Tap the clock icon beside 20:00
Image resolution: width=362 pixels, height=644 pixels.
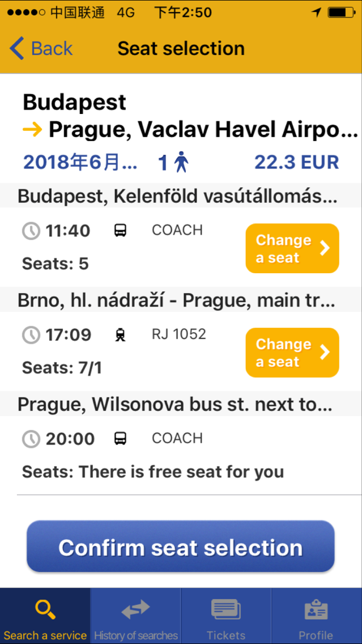coord(31,439)
